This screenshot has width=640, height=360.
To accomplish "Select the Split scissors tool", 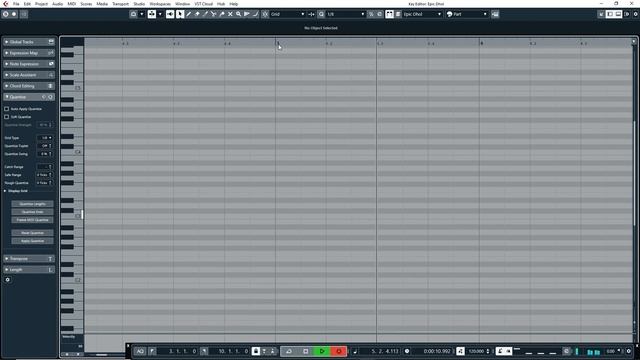I will click(213, 14).
